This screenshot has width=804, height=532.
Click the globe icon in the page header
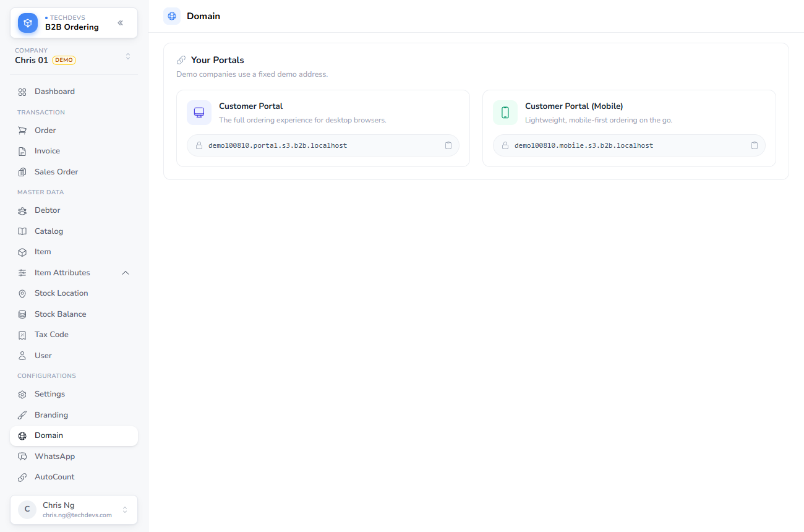pos(172,16)
